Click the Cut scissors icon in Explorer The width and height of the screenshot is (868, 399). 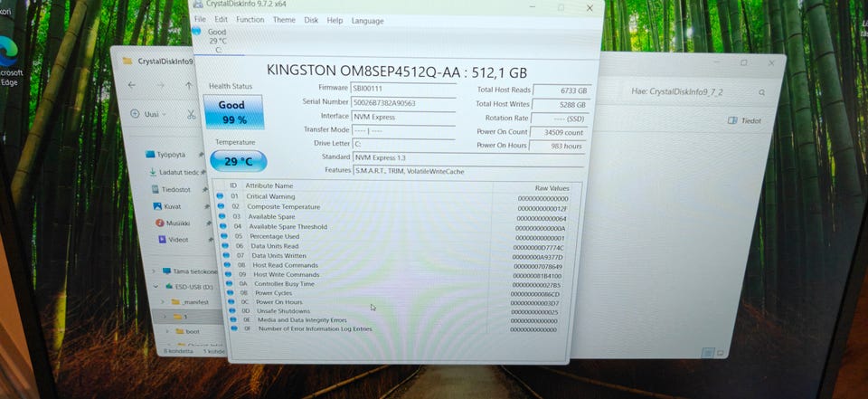point(192,115)
